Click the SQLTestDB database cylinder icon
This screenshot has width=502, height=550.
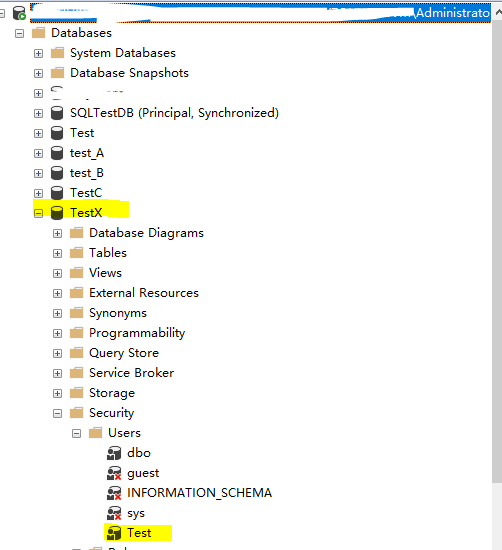click(x=57, y=113)
